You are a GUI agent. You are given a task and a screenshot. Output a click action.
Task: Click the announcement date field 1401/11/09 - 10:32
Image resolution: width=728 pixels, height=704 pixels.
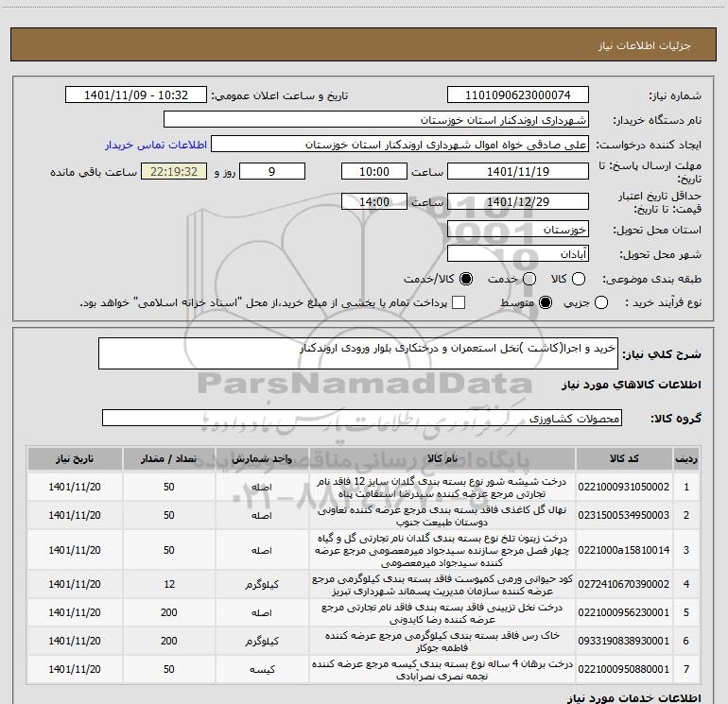136,95
